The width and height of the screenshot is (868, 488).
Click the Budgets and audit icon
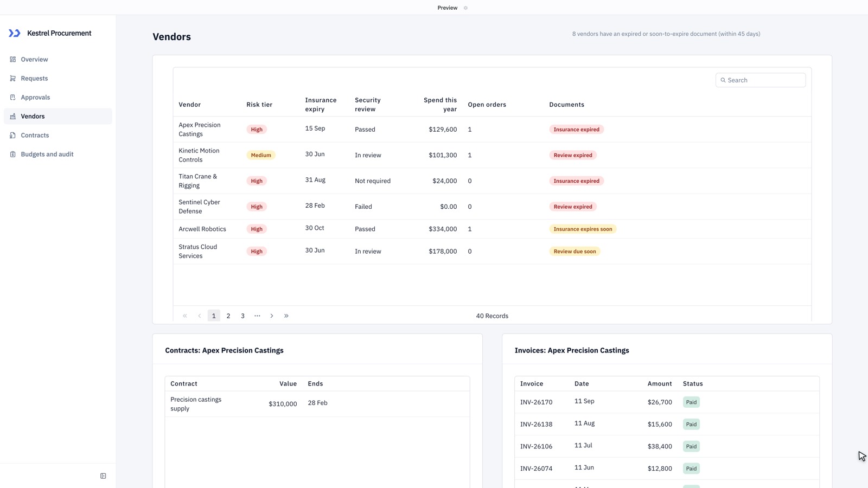(12, 155)
